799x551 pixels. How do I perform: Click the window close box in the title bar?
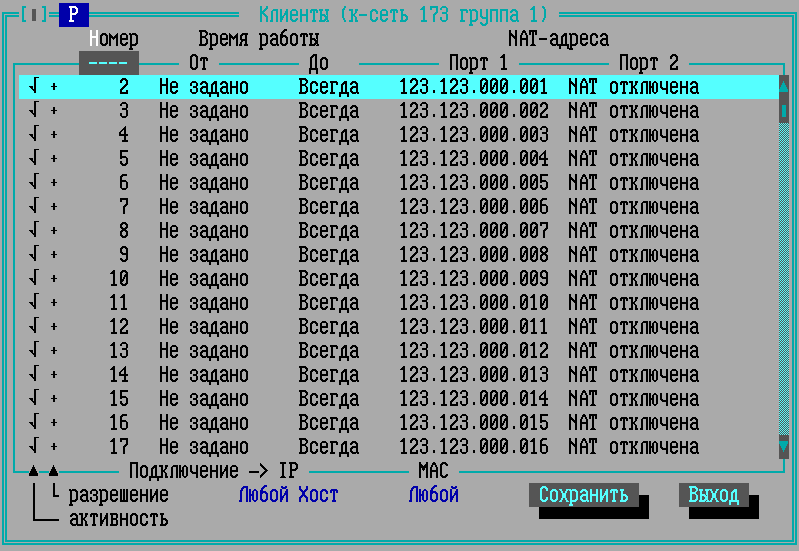pyautogui.click(x=34, y=15)
